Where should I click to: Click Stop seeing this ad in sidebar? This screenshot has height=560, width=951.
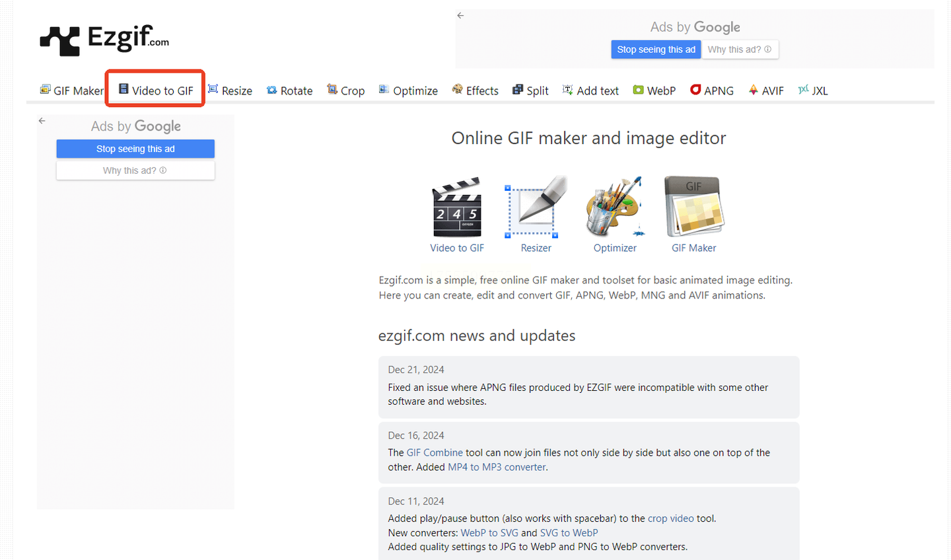[x=135, y=149]
